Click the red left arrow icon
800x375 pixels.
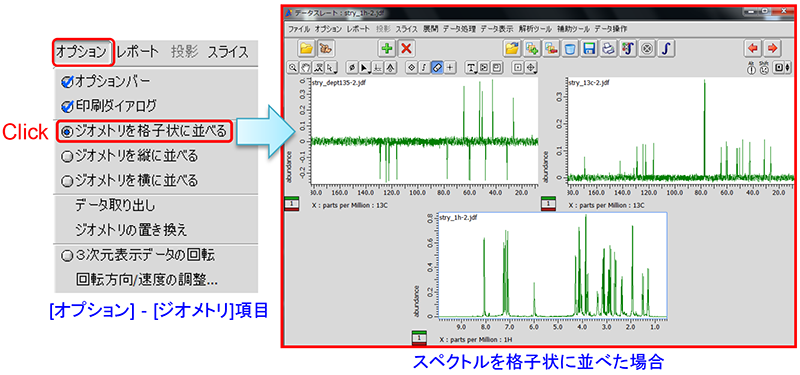(x=753, y=48)
